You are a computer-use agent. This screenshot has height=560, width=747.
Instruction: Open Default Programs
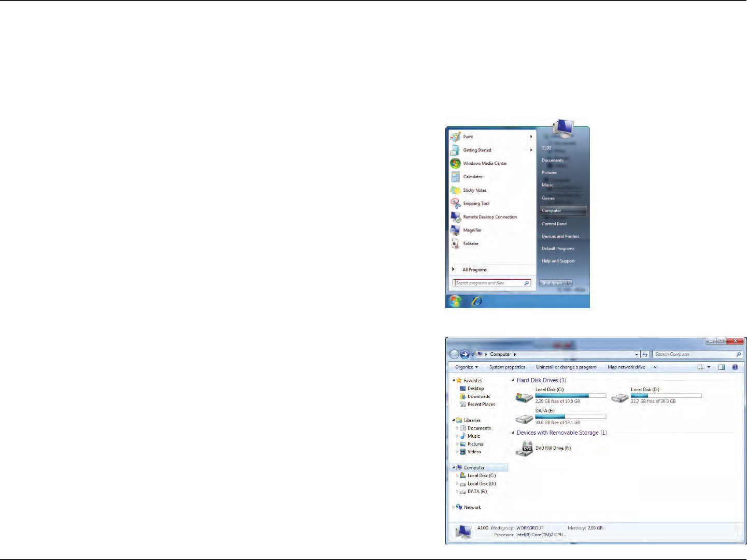coord(558,249)
